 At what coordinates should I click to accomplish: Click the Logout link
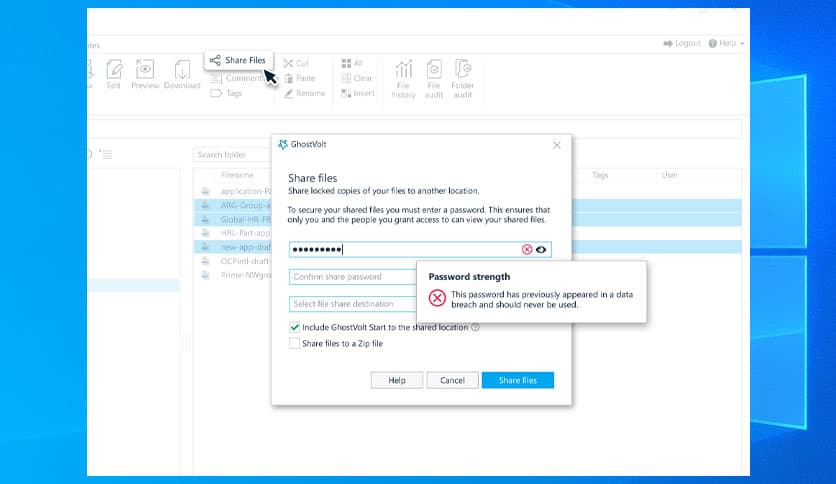click(x=682, y=43)
